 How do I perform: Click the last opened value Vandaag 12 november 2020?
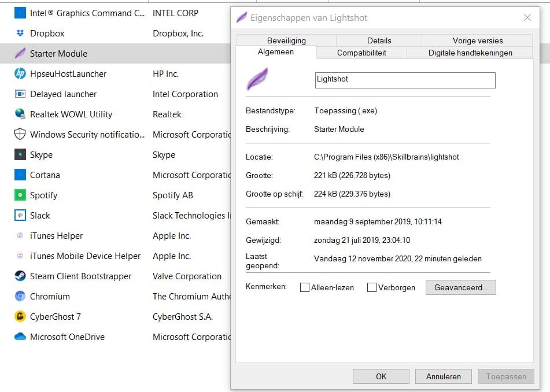[397, 259]
